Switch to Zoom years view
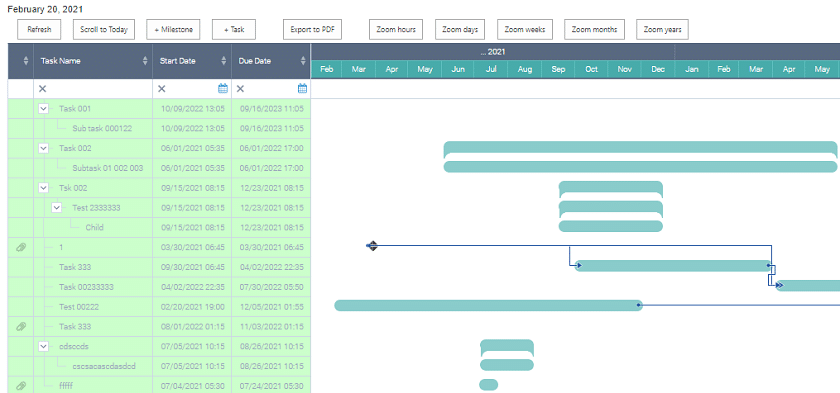Image resolution: width=840 pixels, height=393 pixels. (662, 29)
